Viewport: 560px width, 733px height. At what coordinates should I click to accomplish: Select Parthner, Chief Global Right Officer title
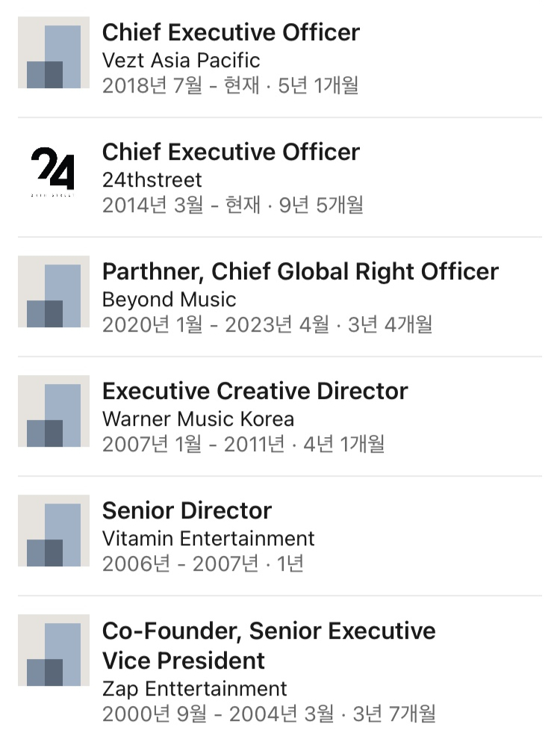300,271
